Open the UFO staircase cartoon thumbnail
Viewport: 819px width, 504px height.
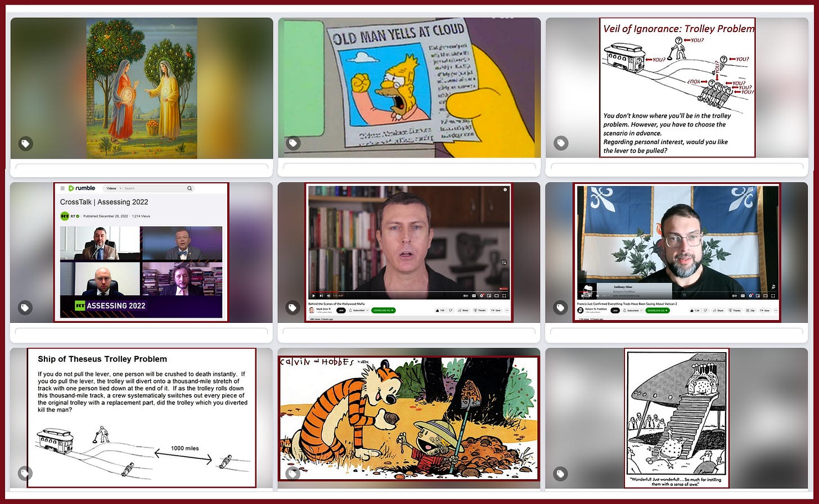[677, 417]
